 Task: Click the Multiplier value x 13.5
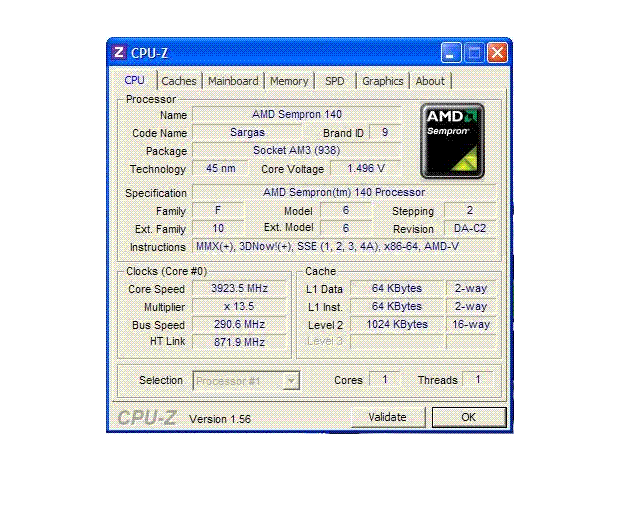(x=239, y=306)
